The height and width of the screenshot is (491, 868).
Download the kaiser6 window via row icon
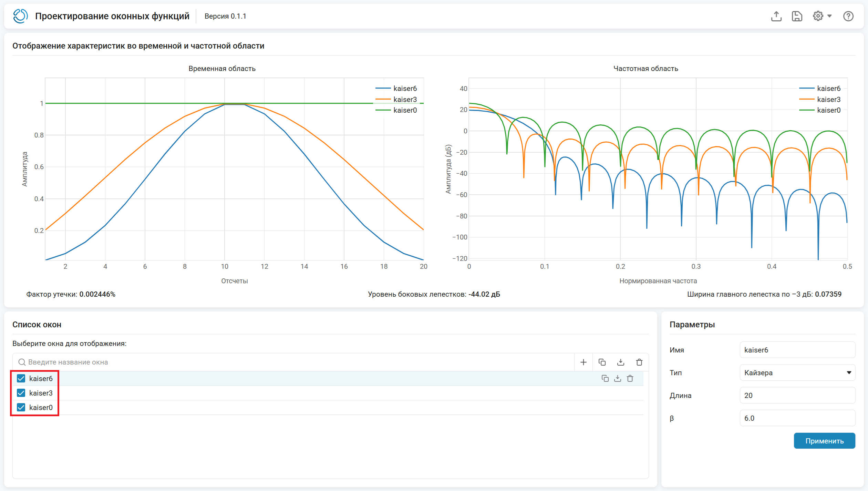(618, 378)
